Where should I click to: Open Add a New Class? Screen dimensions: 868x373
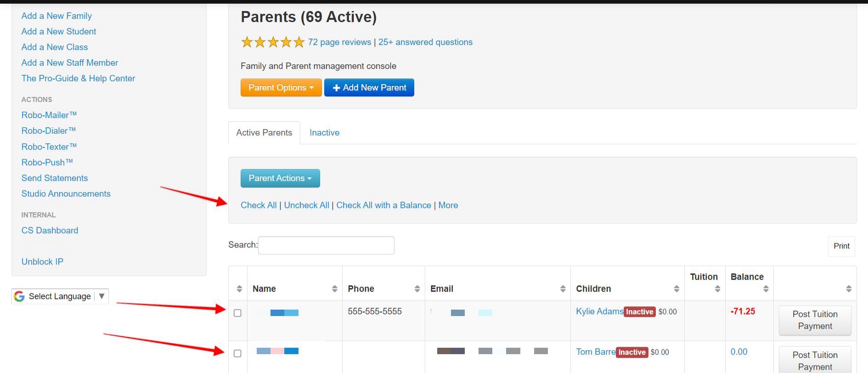coord(54,47)
